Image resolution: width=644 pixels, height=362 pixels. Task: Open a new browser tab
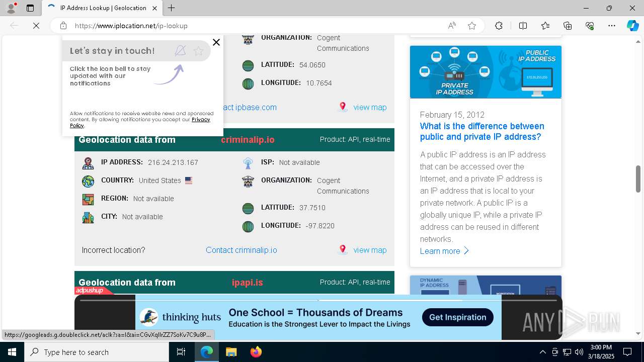click(x=171, y=8)
